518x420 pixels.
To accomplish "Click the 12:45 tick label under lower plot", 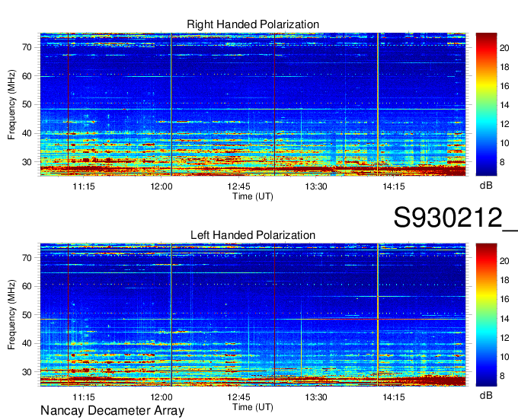I will [238, 397].
